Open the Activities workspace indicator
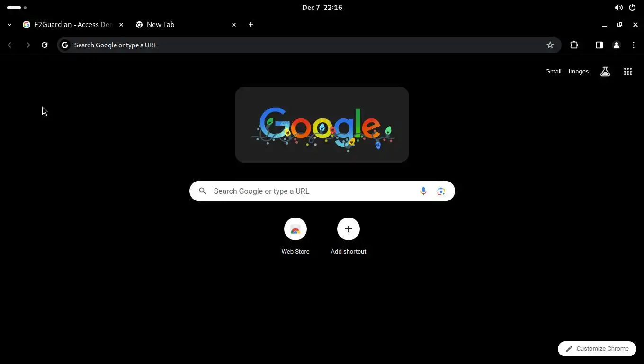This screenshot has height=364, width=644. tap(17, 8)
